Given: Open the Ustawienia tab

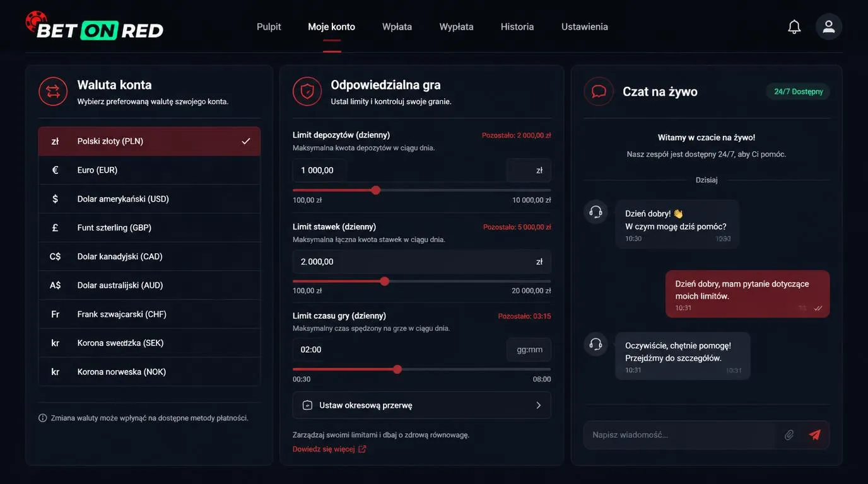Looking at the screenshot, I should coord(585,26).
